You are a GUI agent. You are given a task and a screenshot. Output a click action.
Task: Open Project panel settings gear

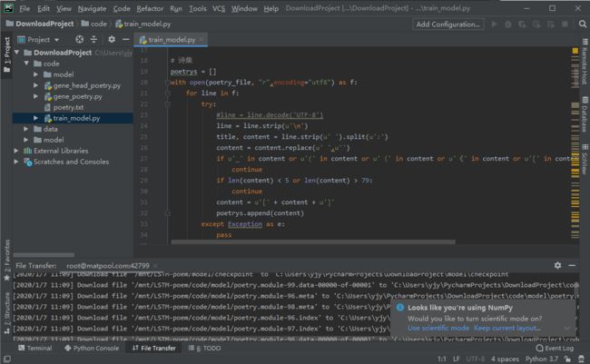112,39
